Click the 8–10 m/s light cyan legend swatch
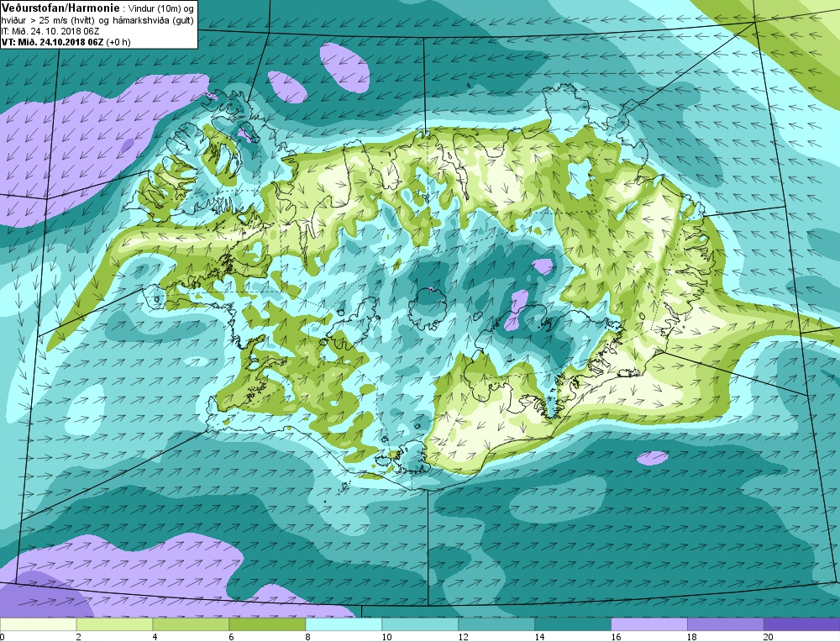The image size is (840, 642). [x=344, y=624]
